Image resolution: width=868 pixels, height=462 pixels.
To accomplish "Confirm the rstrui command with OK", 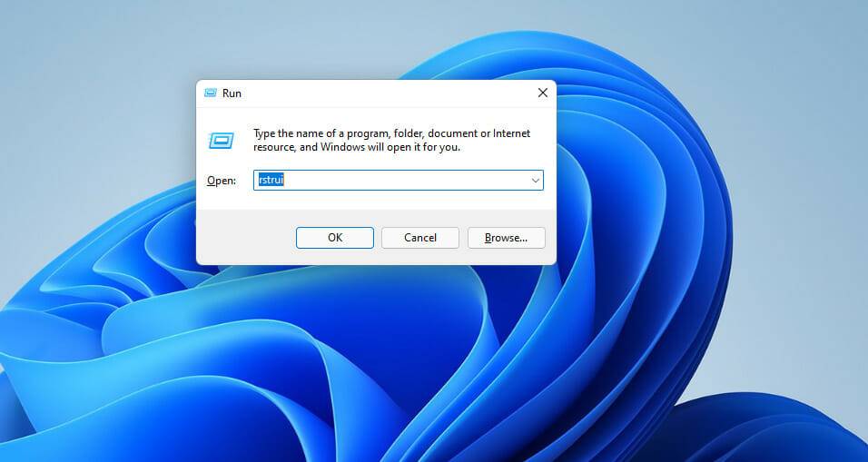I will pyautogui.click(x=335, y=238).
